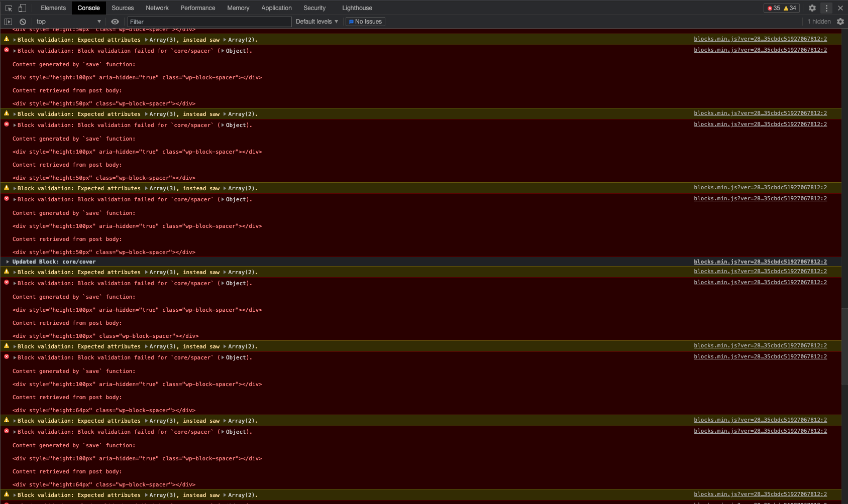The width and height of the screenshot is (848, 504).
Task: Open DevTools settings gear in the tab bar
Action: pyautogui.click(x=812, y=8)
